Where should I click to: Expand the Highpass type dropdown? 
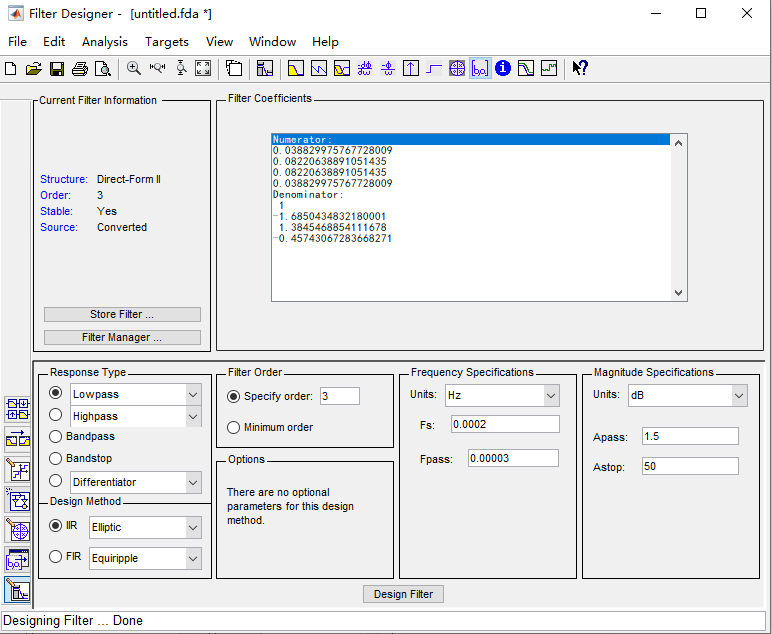point(193,416)
